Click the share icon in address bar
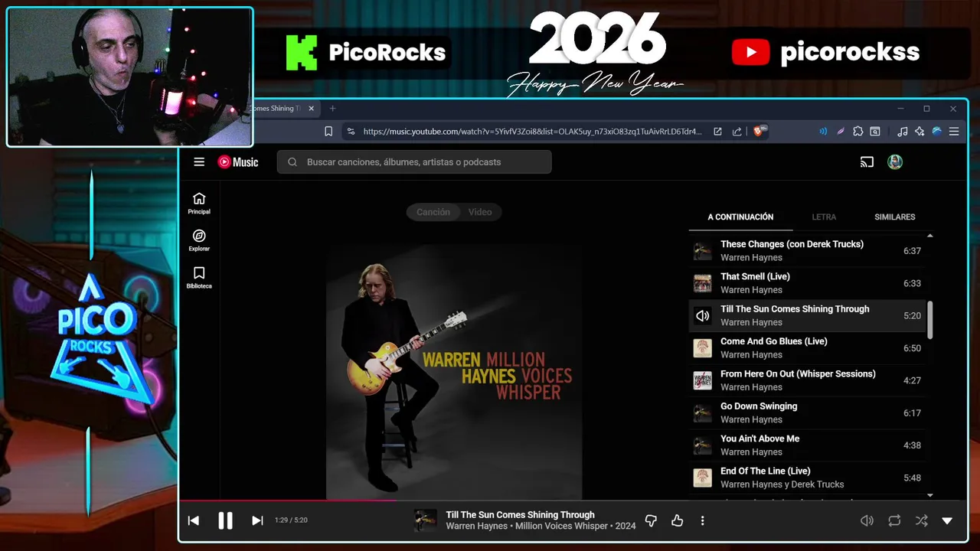Screen dimensions: 980x551 pos(737,132)
